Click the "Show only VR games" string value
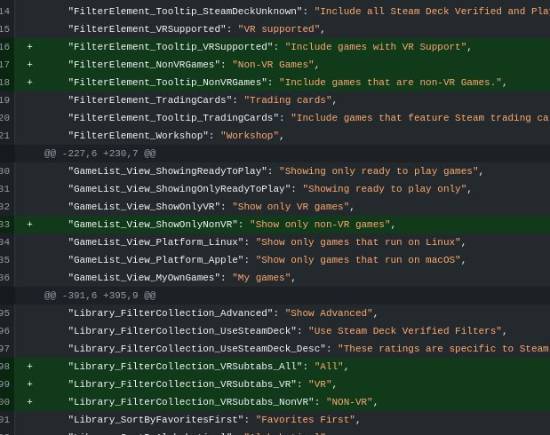Viewport: 550px width, 435px height. (291, 206)
